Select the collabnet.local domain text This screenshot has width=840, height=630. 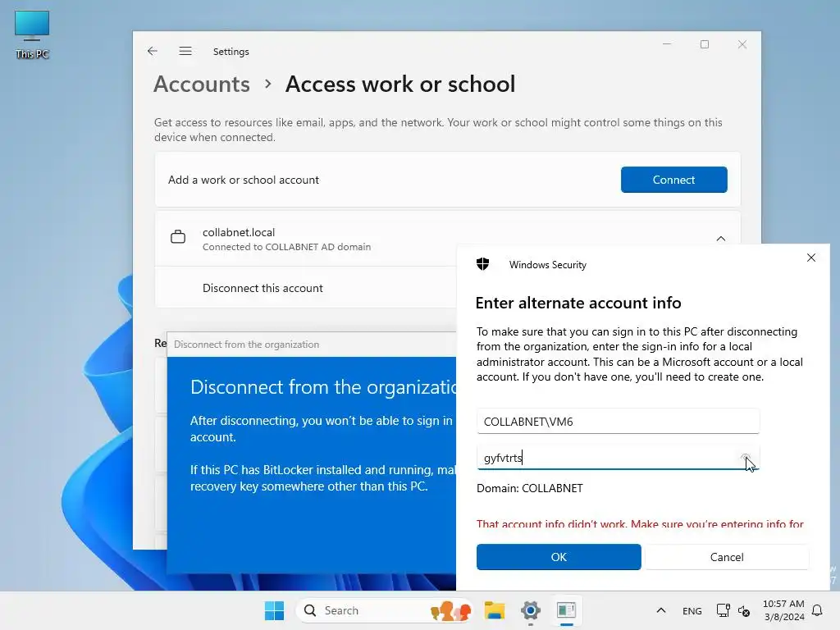click(239, 232)
